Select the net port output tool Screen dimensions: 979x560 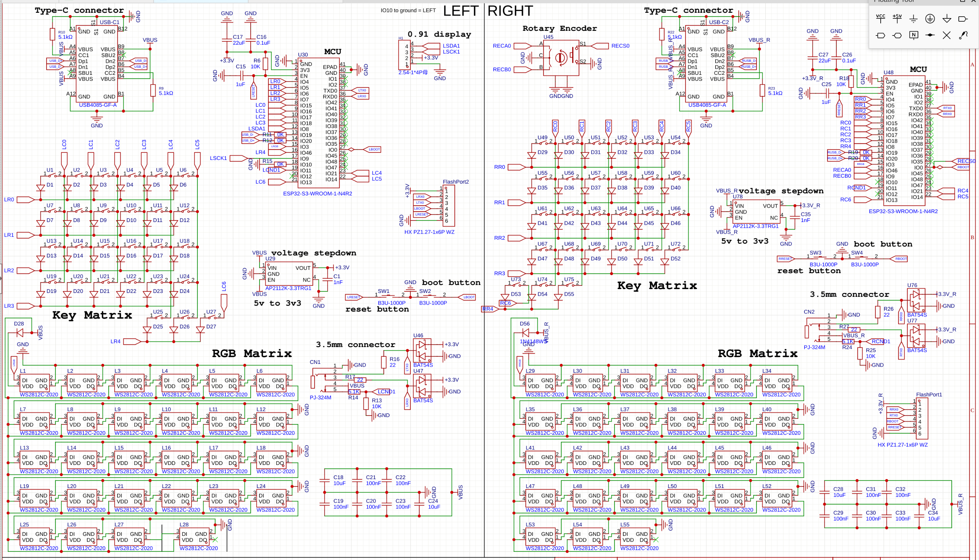tap(963, 18)
